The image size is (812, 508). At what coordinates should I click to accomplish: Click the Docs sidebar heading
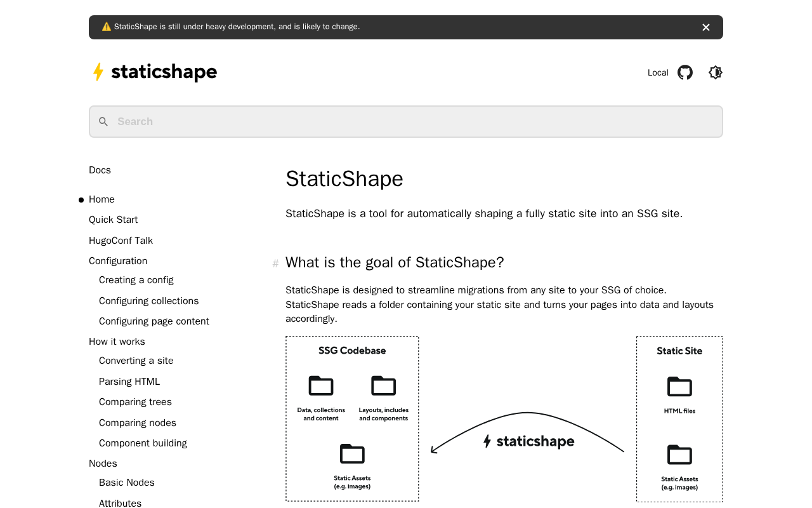point(100,170)
